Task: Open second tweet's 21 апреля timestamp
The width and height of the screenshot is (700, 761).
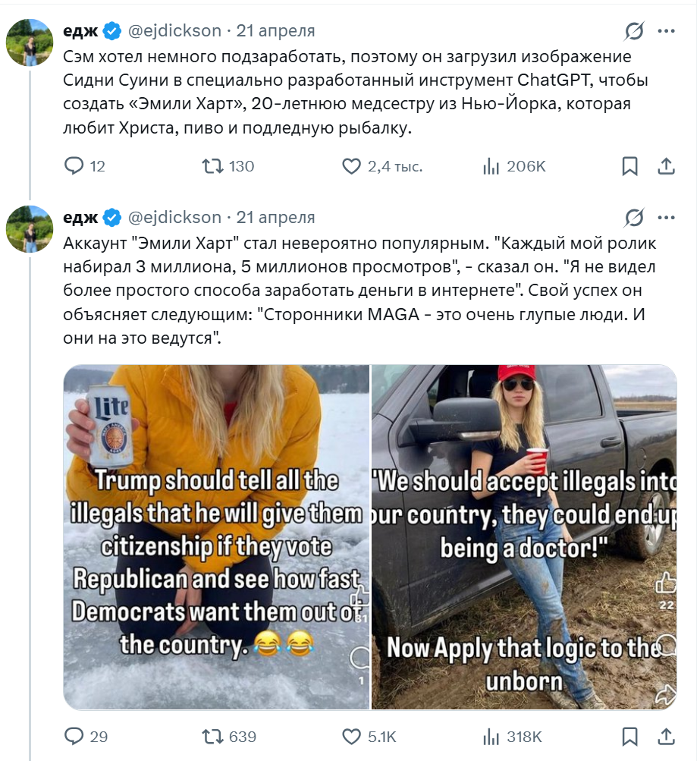Action: point(275,218)
